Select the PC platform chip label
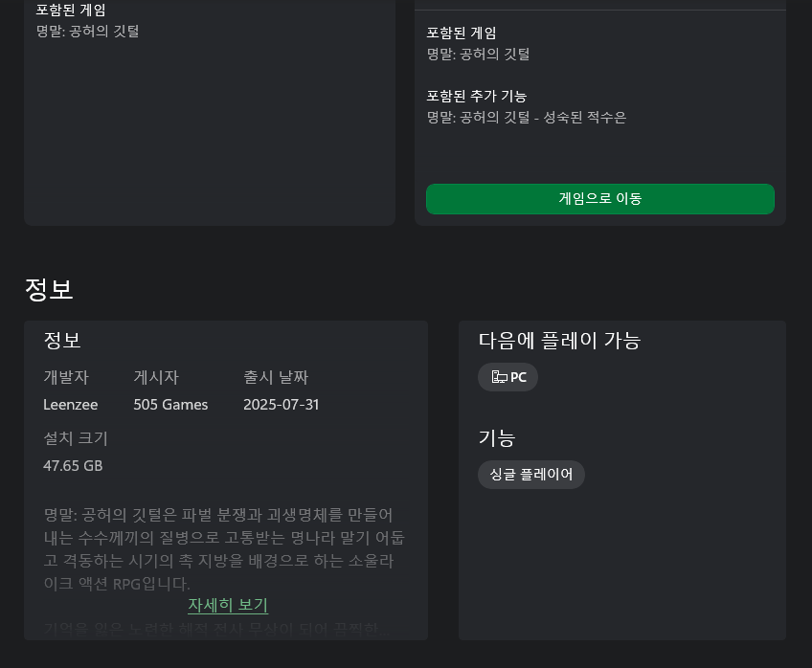Screen dimensions: 812x668 click(x=518, y=377)
